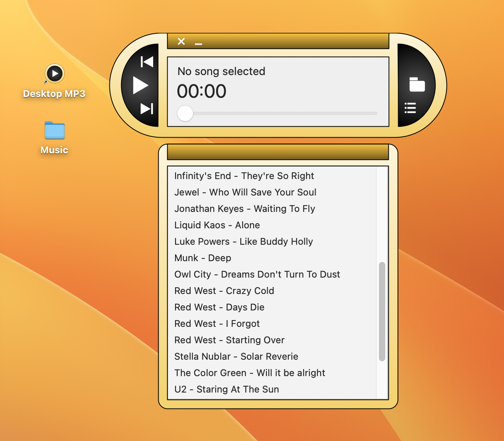The image size is (504, 441).
Task: Play "Owl City - Dreams Don't Turn To Dust"
Action: (257, 274)
